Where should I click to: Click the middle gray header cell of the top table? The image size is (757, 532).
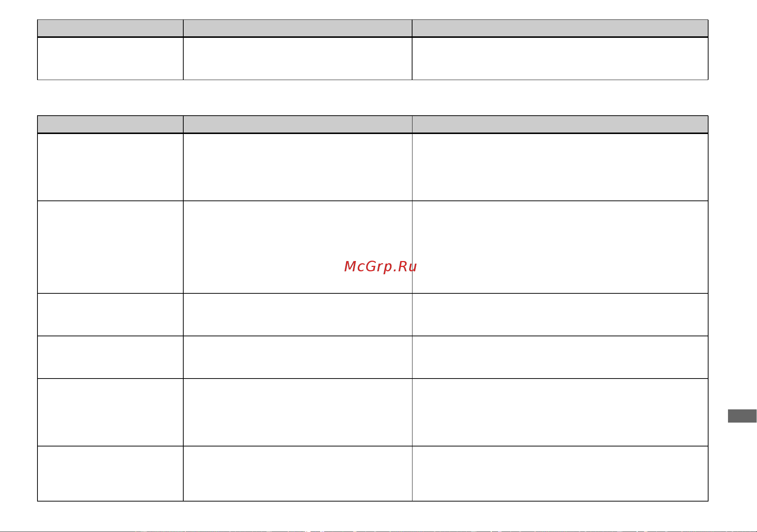298,28
